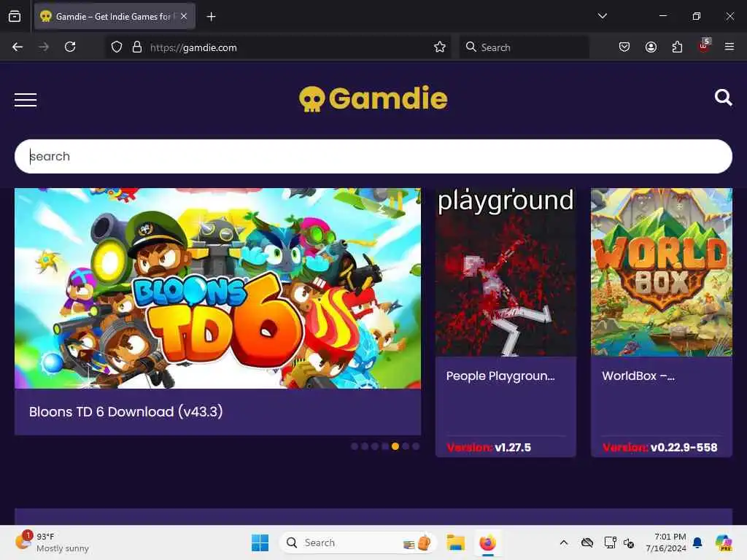Select the third carousel dot
The height and width of the screenshot is (560, 747).
point(375,446)
